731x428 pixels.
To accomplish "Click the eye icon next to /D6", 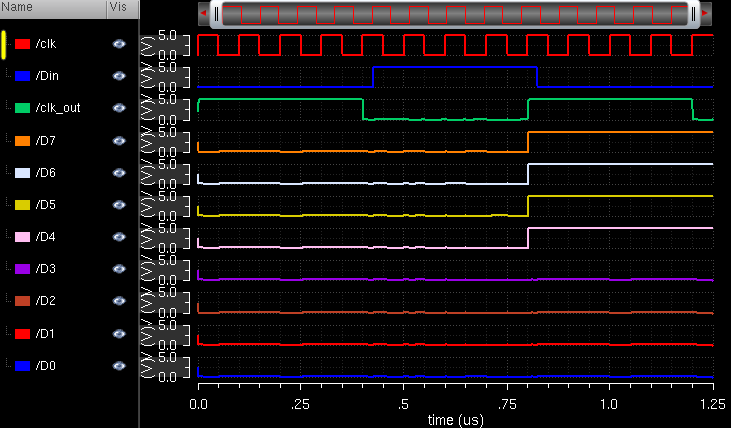I will (x=119, y=173).
